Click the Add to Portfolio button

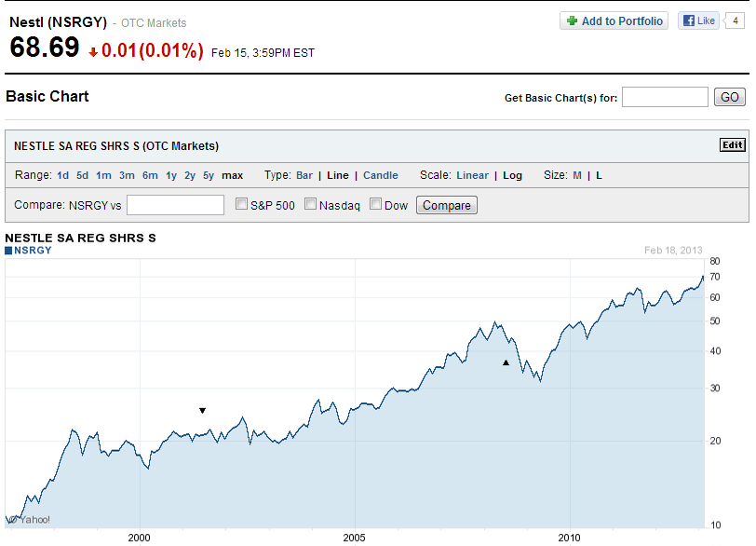tap(614, 20)
